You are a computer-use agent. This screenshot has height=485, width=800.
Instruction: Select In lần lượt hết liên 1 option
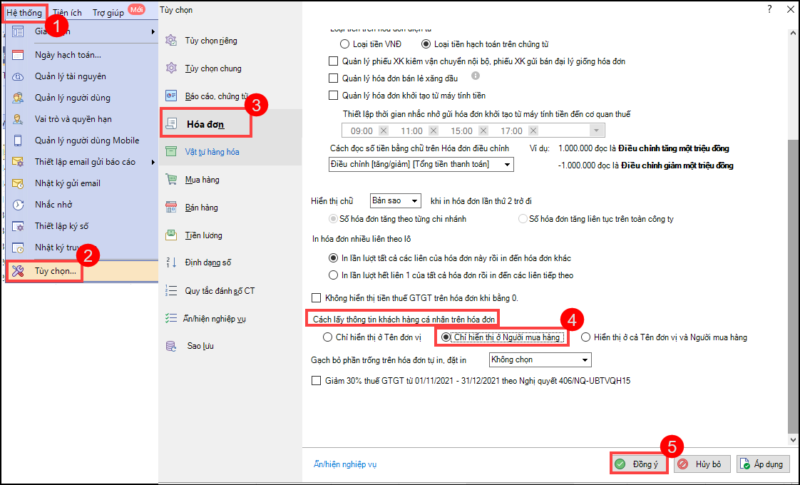[333, 275]
